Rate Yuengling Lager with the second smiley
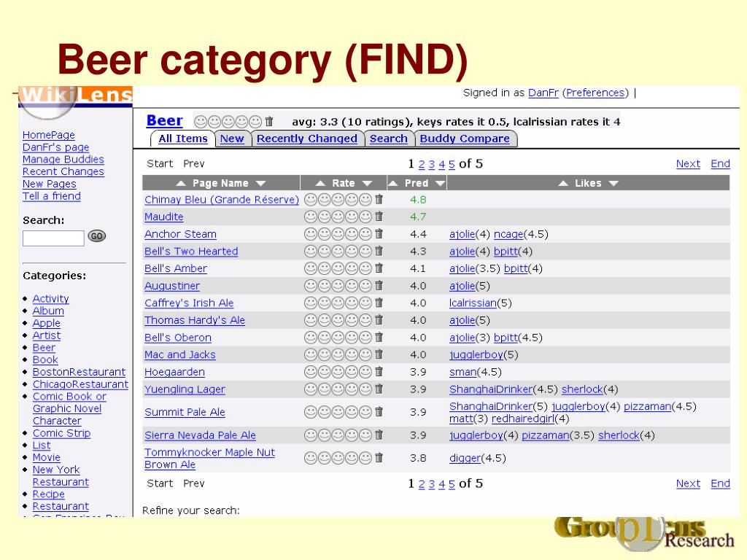Image resolution: width=747 pixels, height=560 pixels. pyautogui.click(x=325, y=389)
